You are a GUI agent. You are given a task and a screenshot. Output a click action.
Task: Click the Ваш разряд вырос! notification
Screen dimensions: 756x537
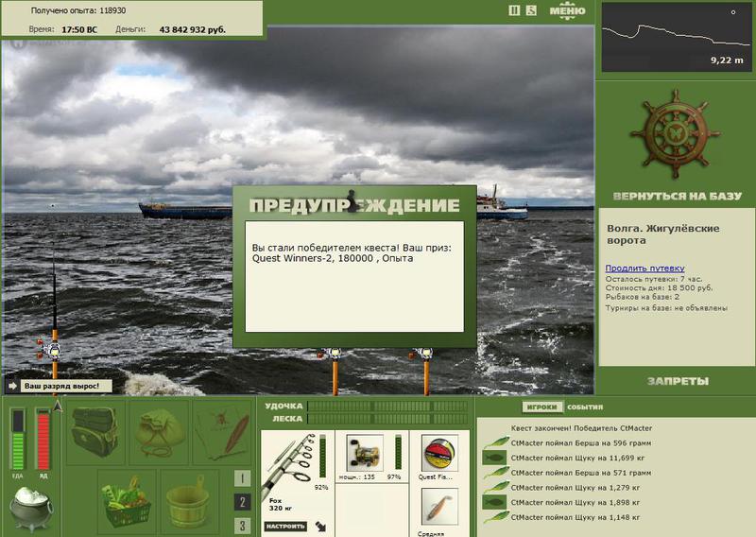pyautogui.click(x=66, y=386)
